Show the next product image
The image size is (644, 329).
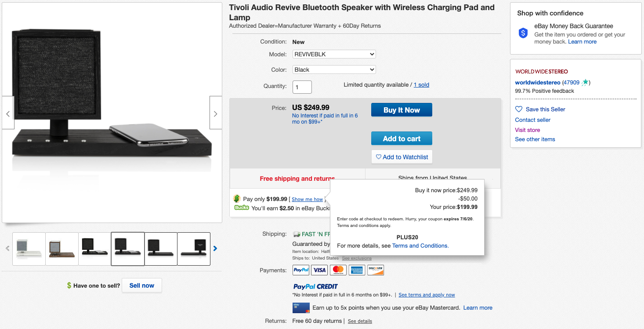pos(215,113)
